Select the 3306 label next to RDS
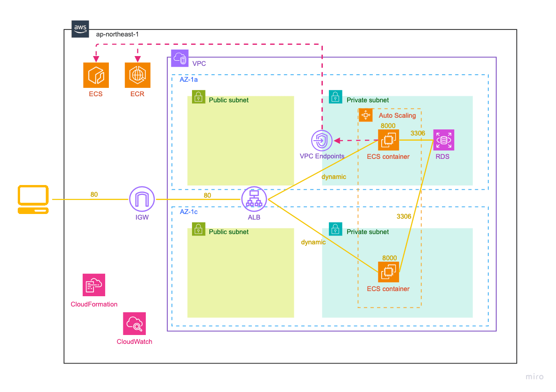The width and height of the screenshot is (556, 392). click(418, 133)
